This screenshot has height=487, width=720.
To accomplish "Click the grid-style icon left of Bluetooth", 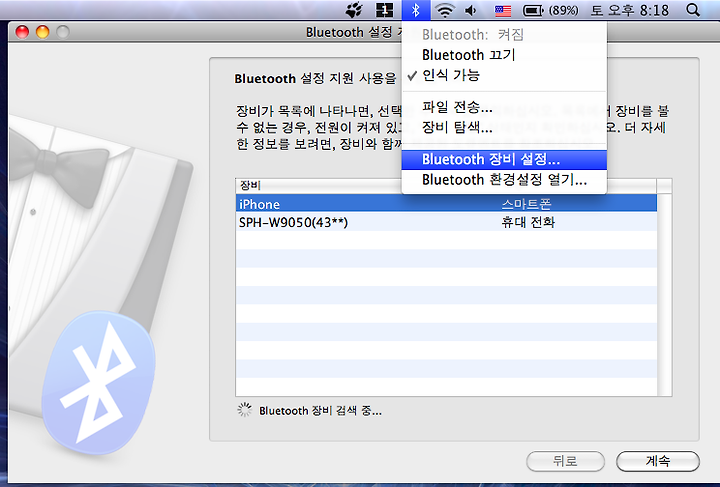I will pos(384,10).
